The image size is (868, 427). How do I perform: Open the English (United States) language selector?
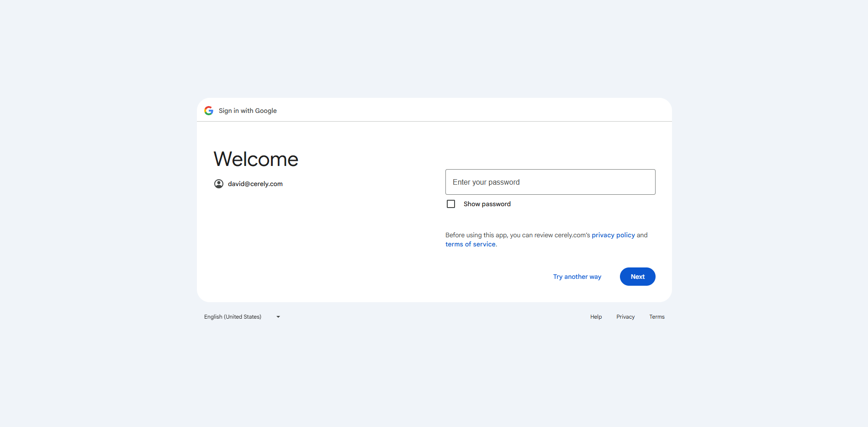233,317
